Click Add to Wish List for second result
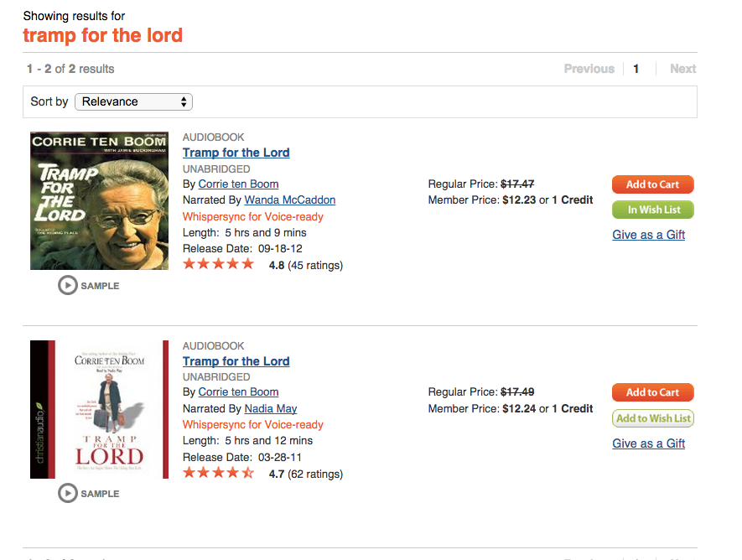Screen dimensions: 742x560 click(x=652, y=418)
